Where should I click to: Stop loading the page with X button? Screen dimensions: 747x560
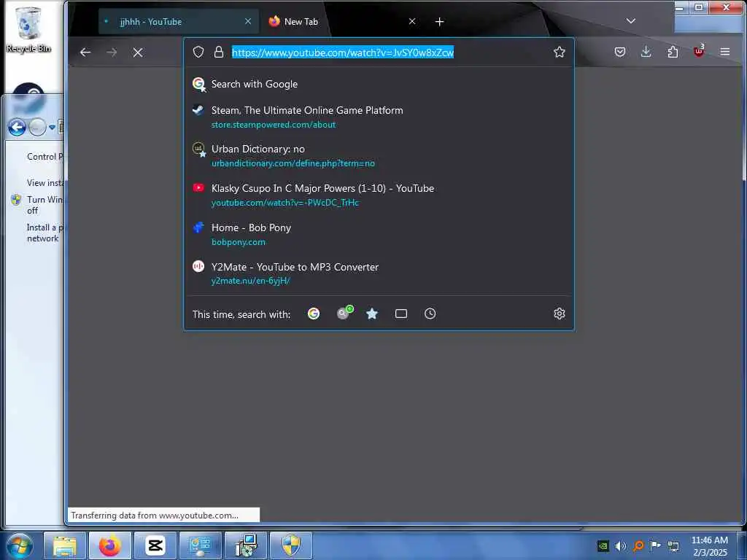[x=138, y=52]
